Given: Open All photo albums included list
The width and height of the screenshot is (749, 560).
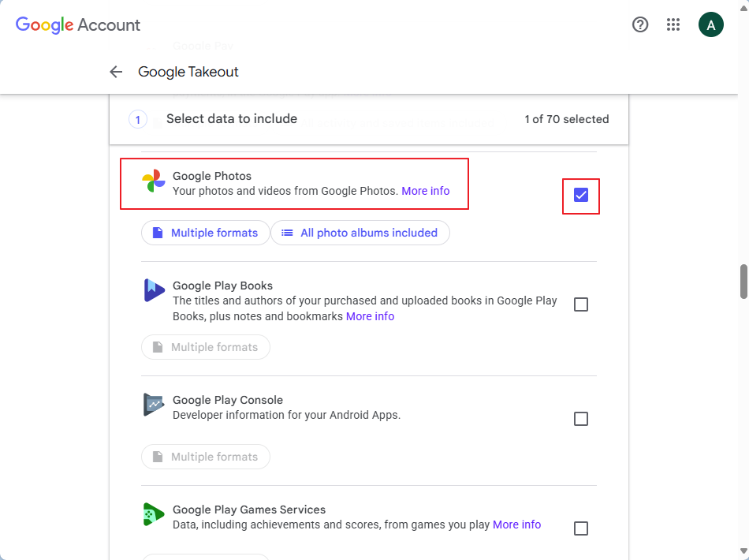Looking at the screenshot, I should pyautogui.click(x=360, y=233).
